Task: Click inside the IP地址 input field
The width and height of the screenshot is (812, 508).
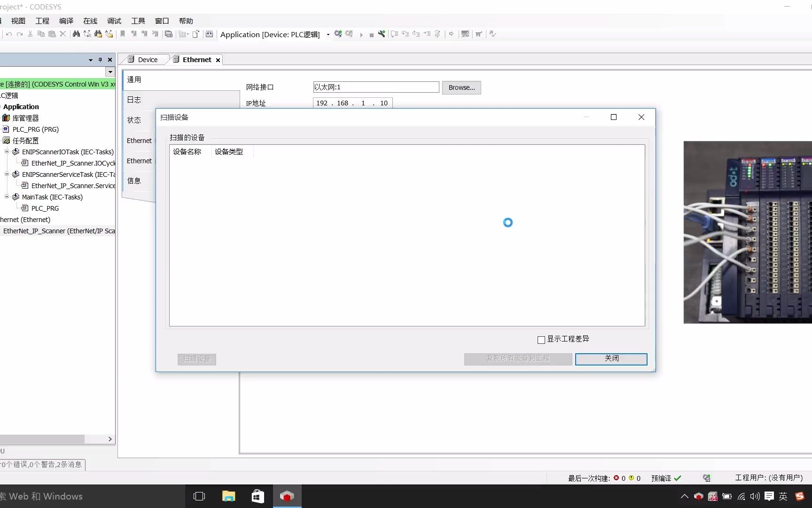Action: [352, 103]
